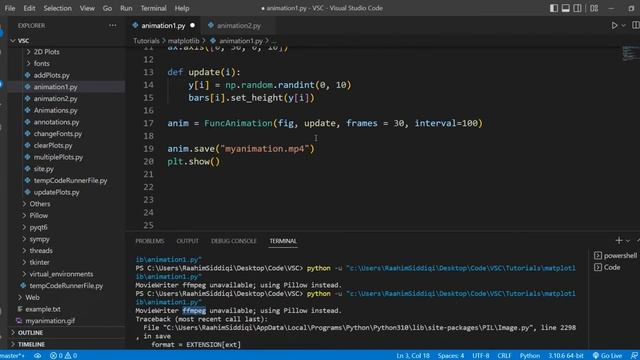Image resolution: width=640 pixels, height=360 pixels.
Task: Open site.py in the explorer
Action: [x=44, y=169]
